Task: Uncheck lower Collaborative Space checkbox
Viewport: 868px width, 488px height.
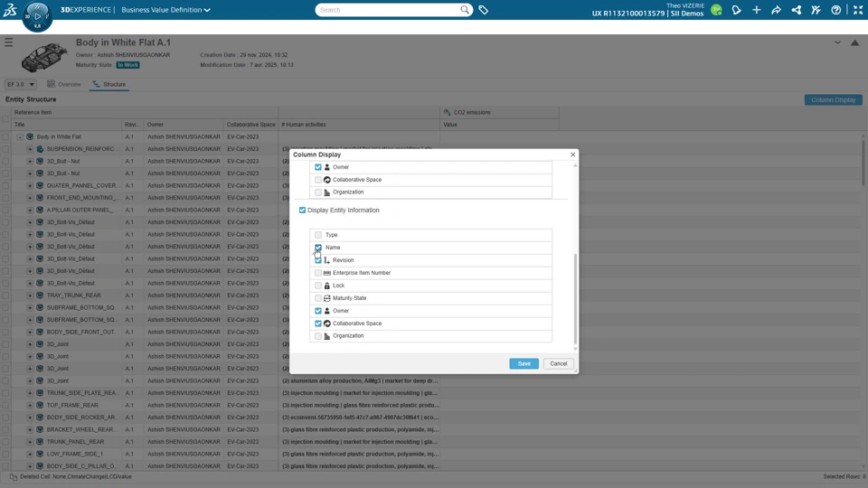Action: coord(318,324)
